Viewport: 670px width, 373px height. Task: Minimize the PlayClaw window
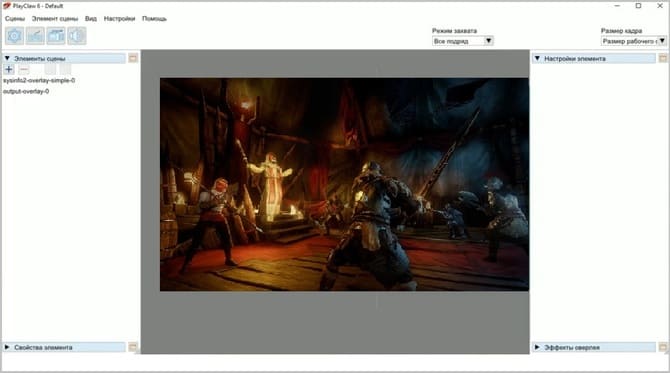(x=617, y=6)
